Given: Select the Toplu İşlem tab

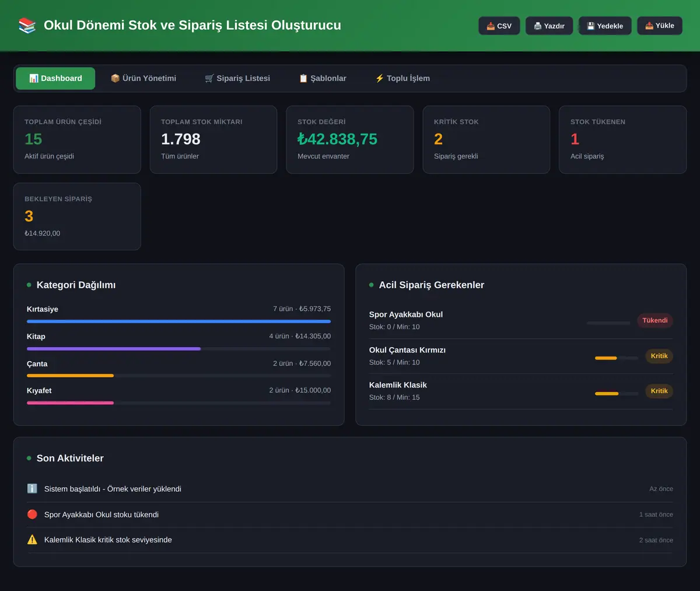Looking at the screenshot, I should tap(402, 78).
